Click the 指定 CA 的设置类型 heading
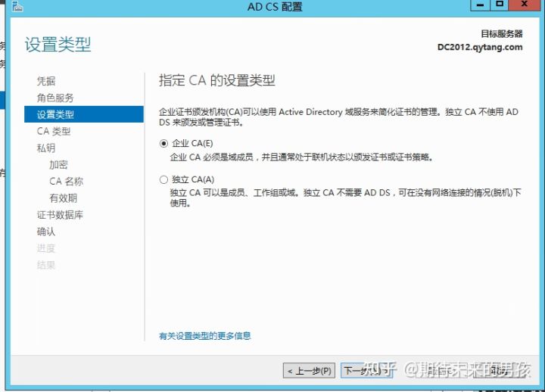Screen dimensions: 545x392 click(217, 80)
